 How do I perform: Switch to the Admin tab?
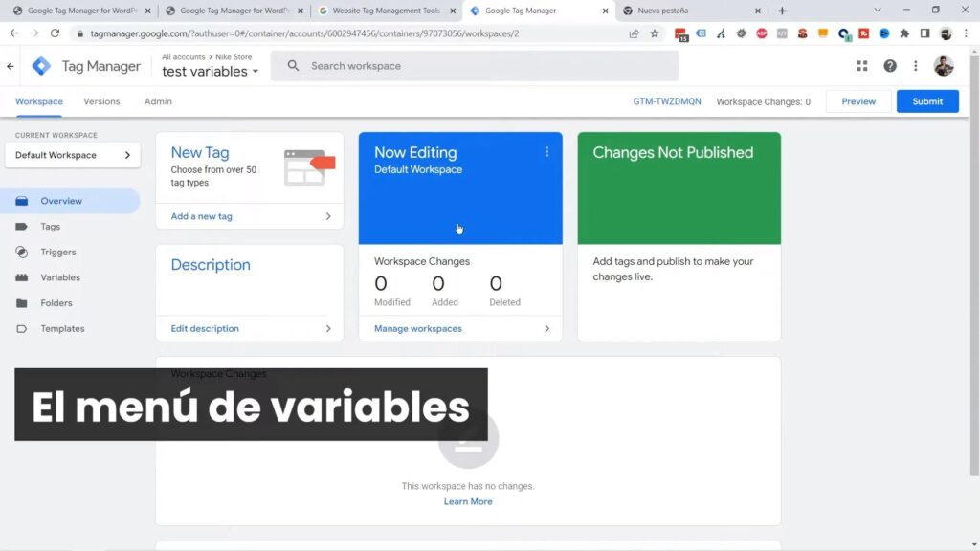[158, 101]
